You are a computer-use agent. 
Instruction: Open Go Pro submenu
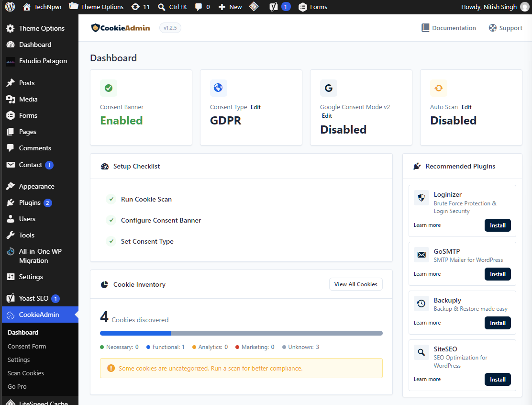[x=17, y=387]
